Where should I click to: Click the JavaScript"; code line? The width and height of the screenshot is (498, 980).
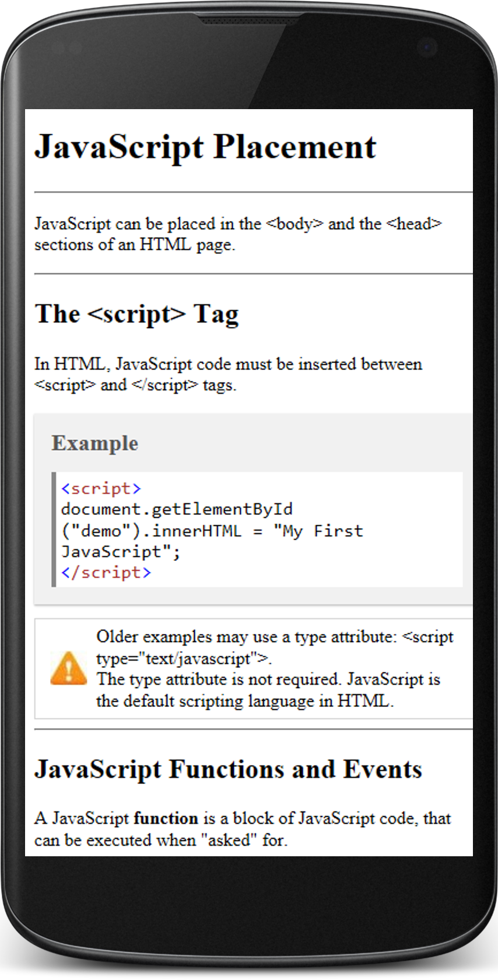pos(121,552)
